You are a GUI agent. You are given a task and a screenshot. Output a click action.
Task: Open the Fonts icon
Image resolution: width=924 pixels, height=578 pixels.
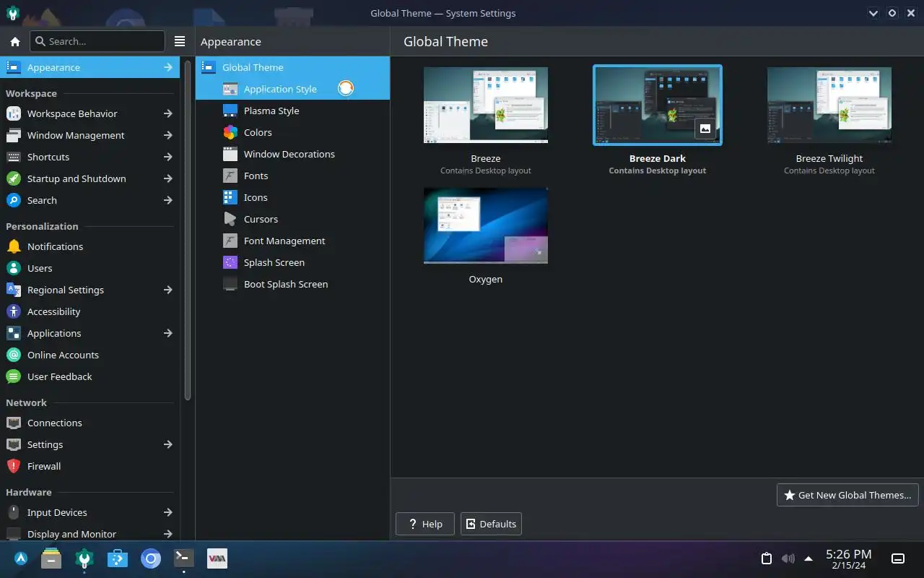pyautogui.click(x=230, y=176)
